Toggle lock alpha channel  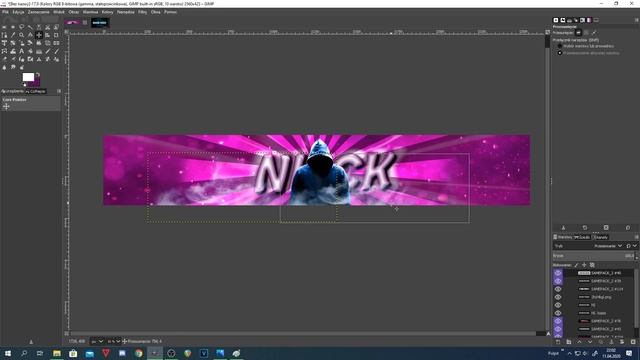point(592,265)
